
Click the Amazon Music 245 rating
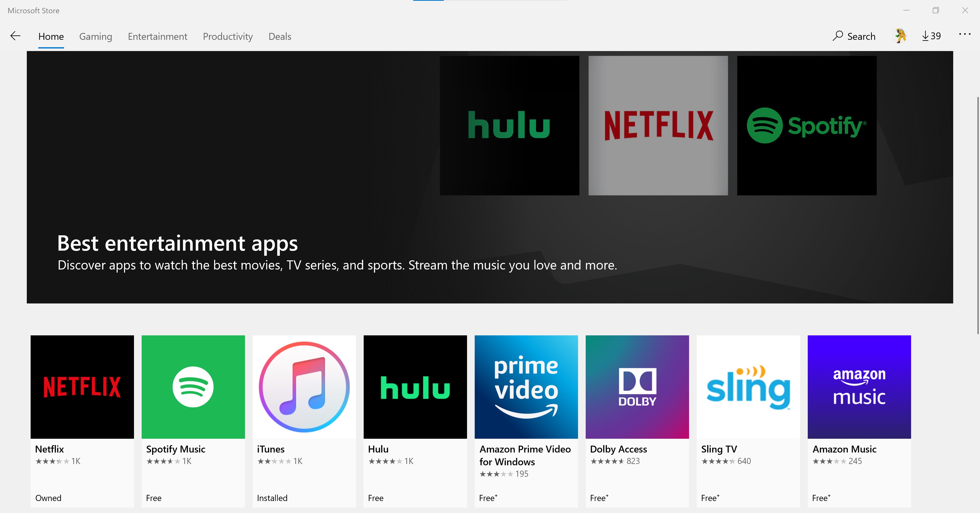[837, 461]
